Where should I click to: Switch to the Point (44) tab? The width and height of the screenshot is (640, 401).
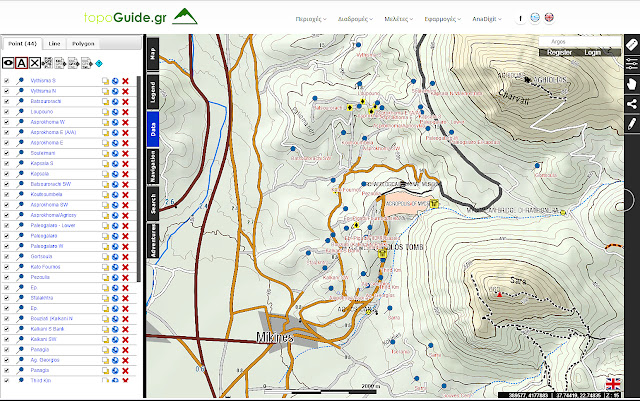22,43
